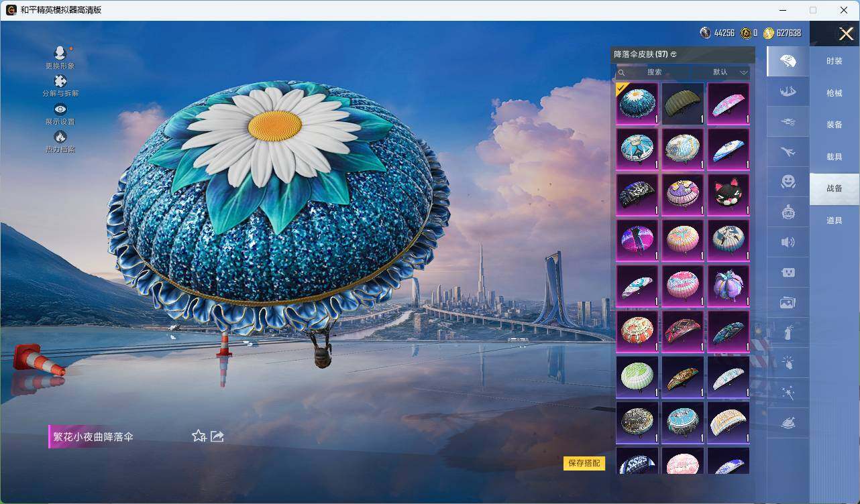Select the green and white round parachute
This screenshot has height=504, width=860.
click(x=637, y=377)
